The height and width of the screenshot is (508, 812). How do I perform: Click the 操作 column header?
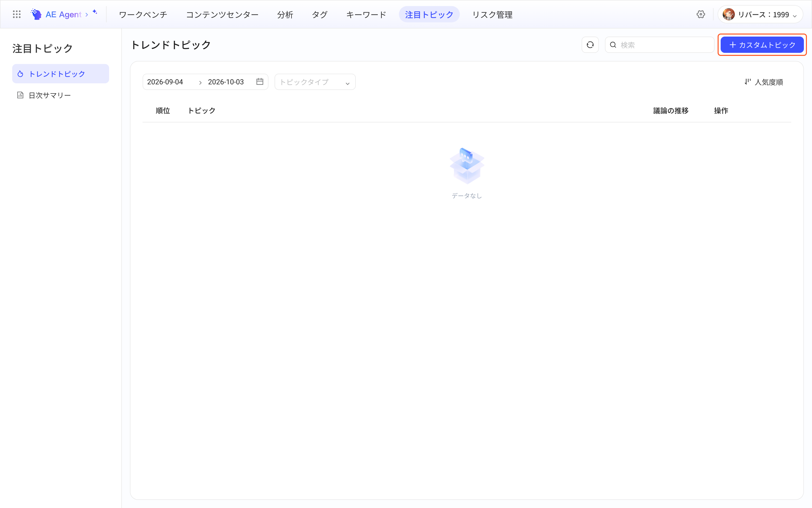721,110
